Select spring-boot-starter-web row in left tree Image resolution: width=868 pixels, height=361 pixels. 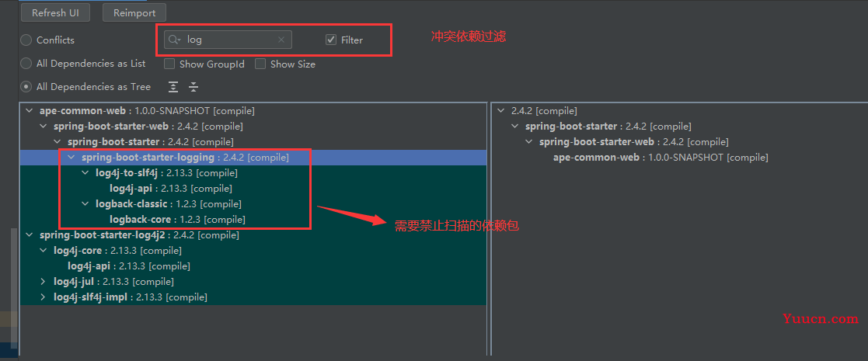253,126
